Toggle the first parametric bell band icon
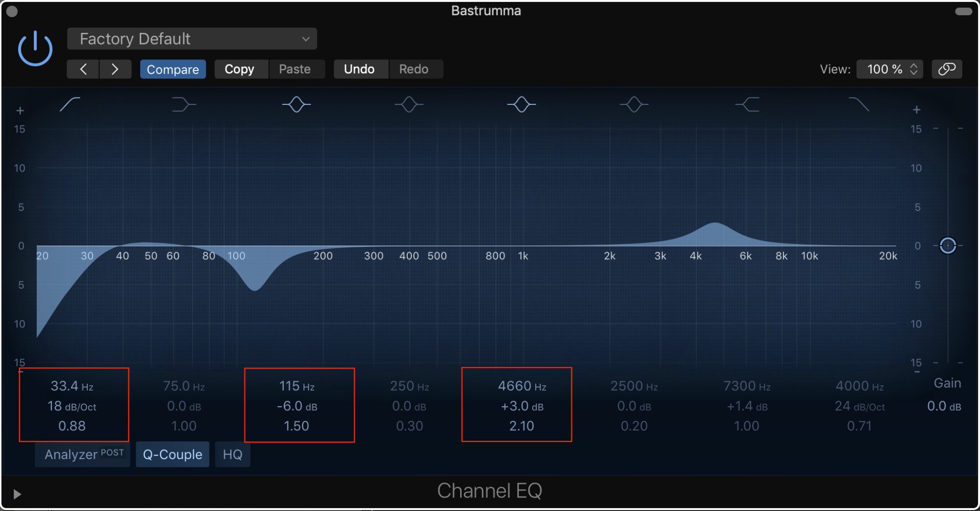This screenshot has width=980, height=511. [x=296, y=104]
